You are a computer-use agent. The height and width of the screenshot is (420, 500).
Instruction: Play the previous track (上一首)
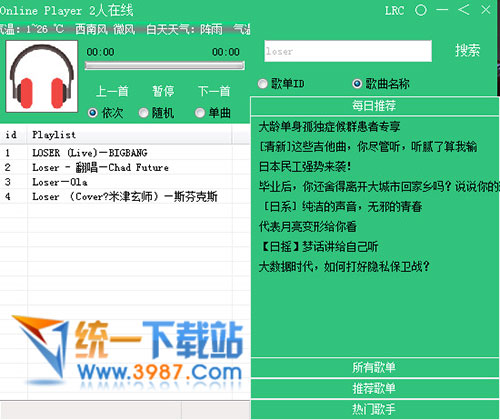(x=112, y=91)
